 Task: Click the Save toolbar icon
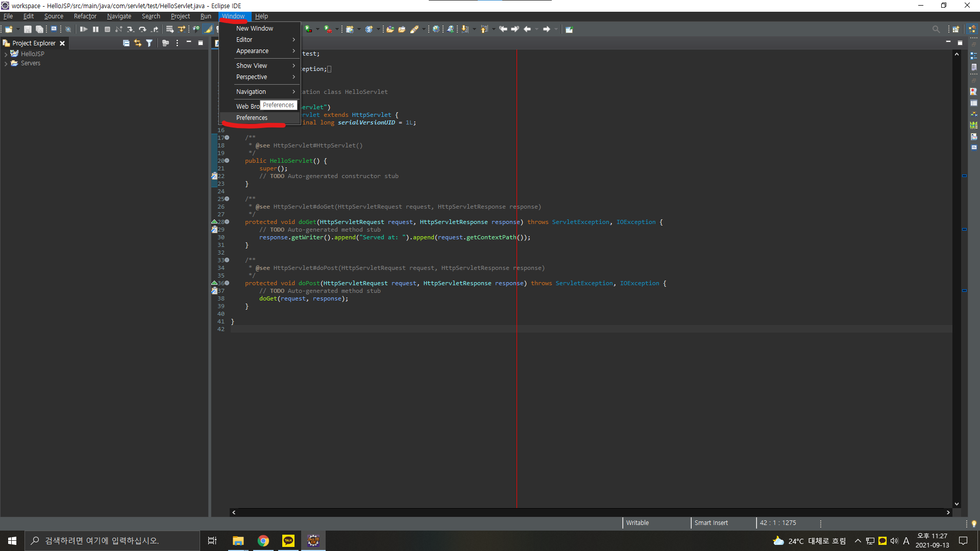coord(28,30)
